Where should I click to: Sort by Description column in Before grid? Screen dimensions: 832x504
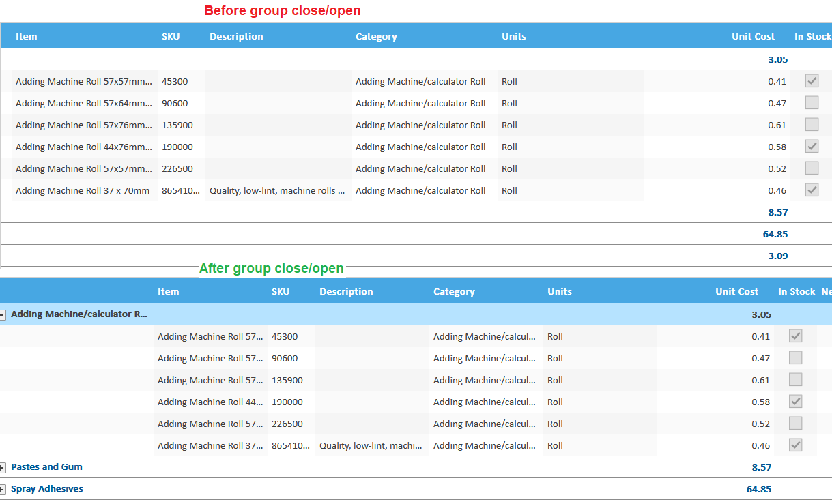coord(236,37)
